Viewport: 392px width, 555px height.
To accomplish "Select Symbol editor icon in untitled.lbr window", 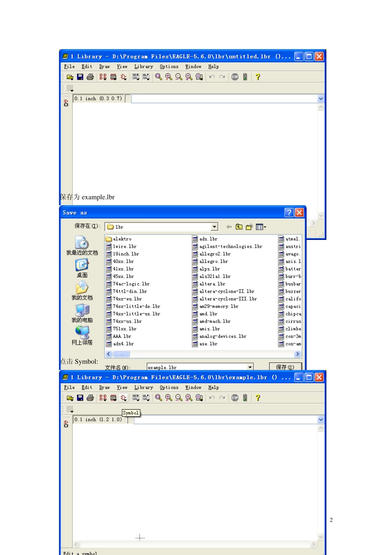I will click(x=123, y=77).
